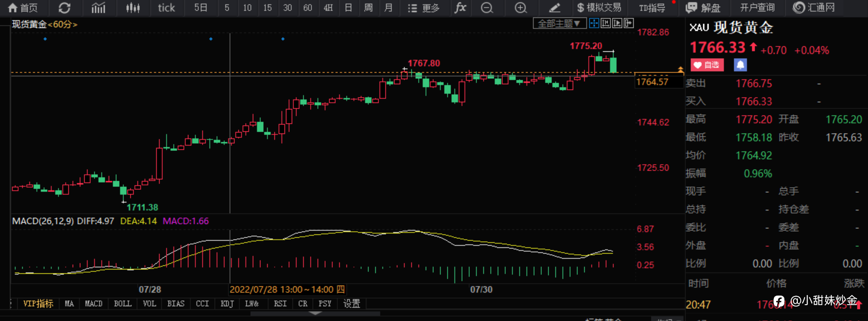Expand the 全部主题 theme dropdown
The width and height of the screenshot is (868, 321).
[x=559, y=23]
